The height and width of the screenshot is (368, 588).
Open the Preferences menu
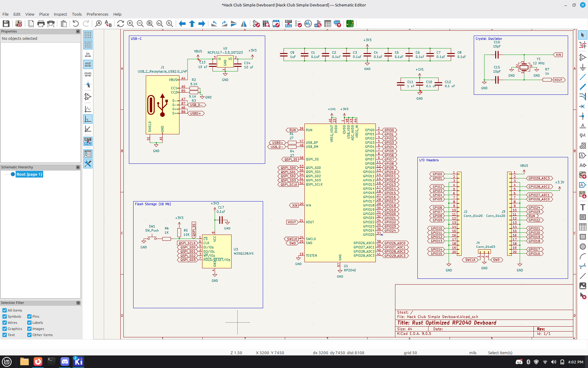[x=97, y=14]
